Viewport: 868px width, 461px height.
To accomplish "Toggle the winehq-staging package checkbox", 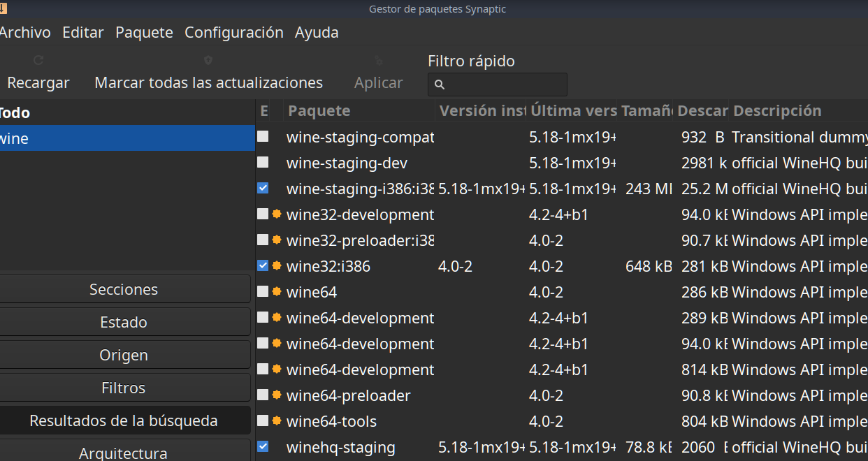I will (x=263, y=446).
